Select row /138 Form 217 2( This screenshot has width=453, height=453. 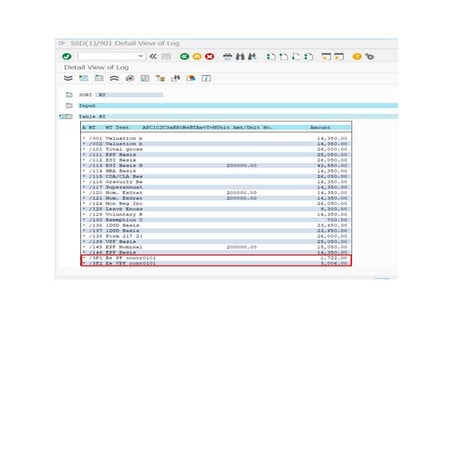pyautogui.click(x=216, y=236)
